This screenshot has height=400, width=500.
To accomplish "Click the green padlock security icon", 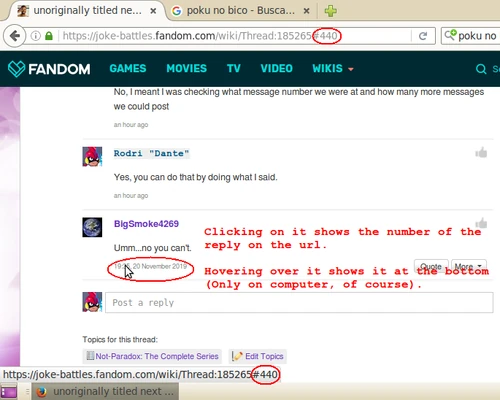I will click(49, 36).
